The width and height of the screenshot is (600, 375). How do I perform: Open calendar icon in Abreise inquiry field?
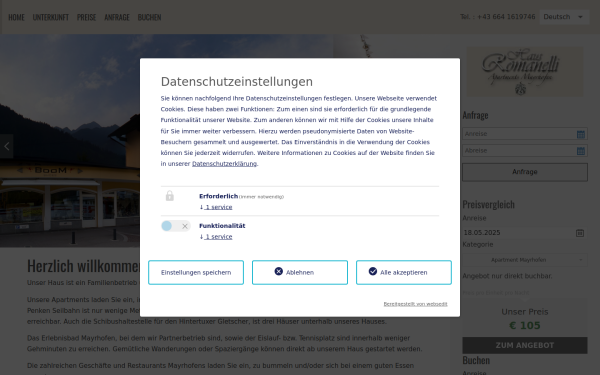point(580,151)
